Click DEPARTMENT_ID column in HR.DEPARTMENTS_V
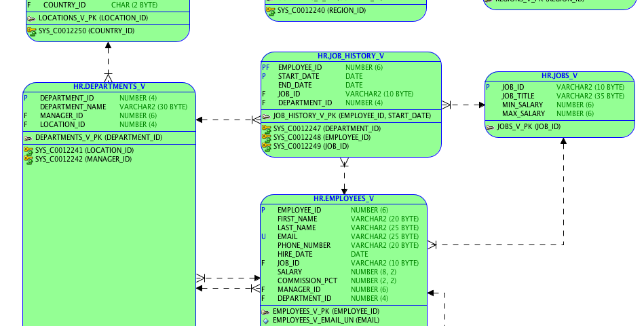This screenshot has width=644, height=326. [67, 98]
